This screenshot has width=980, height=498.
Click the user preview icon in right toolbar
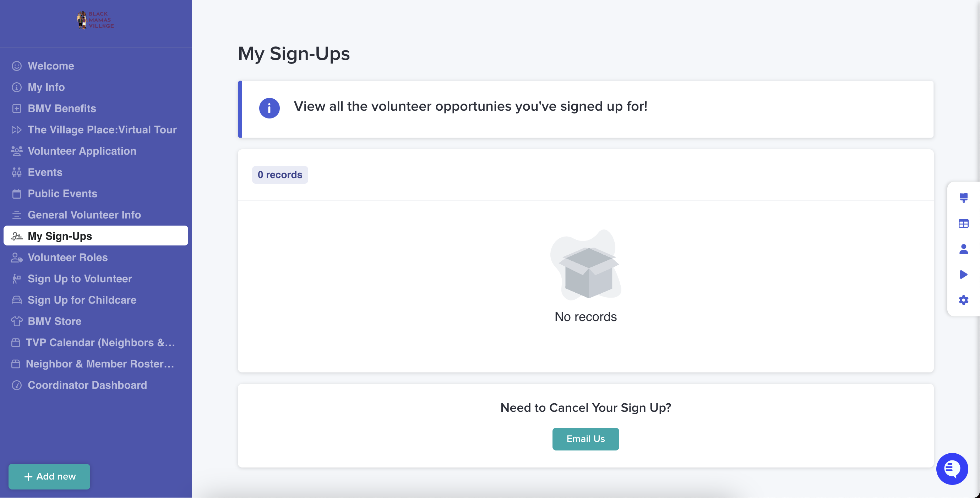point(963,249)
